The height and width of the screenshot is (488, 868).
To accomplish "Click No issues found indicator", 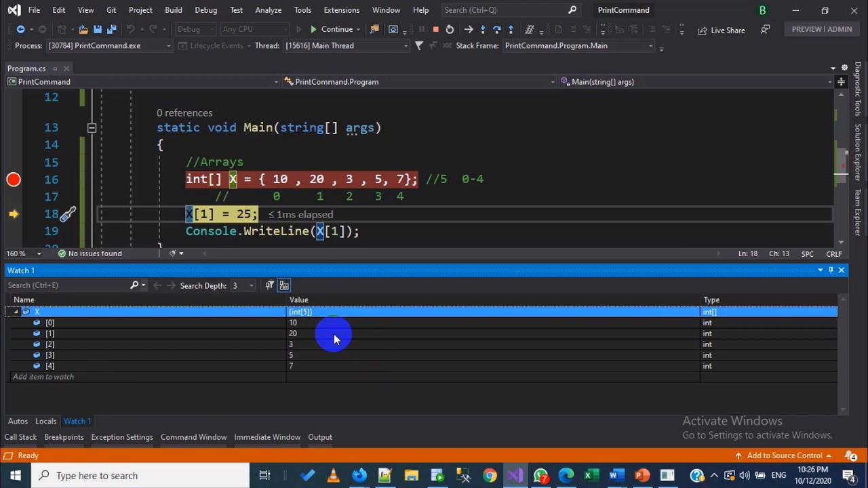I will tap(90, 253).
